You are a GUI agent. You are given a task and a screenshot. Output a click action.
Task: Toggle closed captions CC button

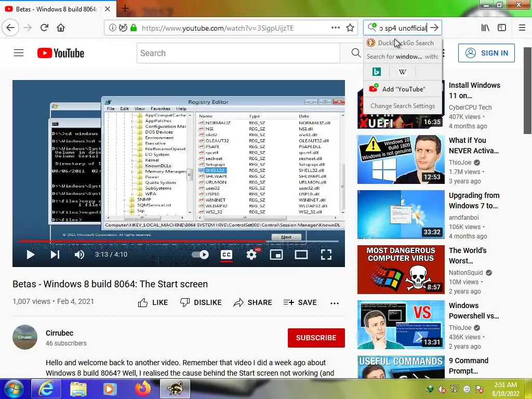click(227, 255)
